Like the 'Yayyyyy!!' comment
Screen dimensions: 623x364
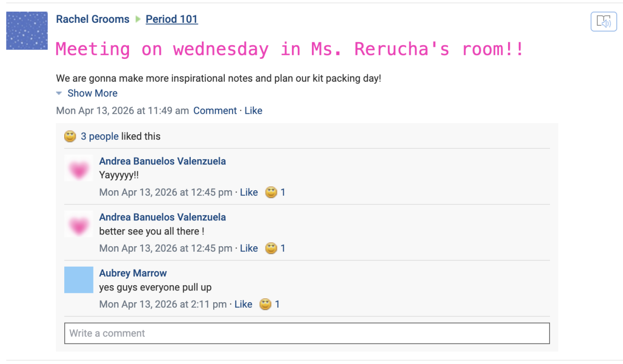(x=249, y=193)
